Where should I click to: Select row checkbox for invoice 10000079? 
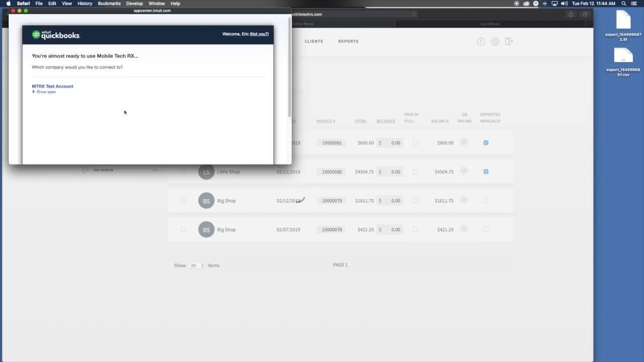click(x=184, y=201)
